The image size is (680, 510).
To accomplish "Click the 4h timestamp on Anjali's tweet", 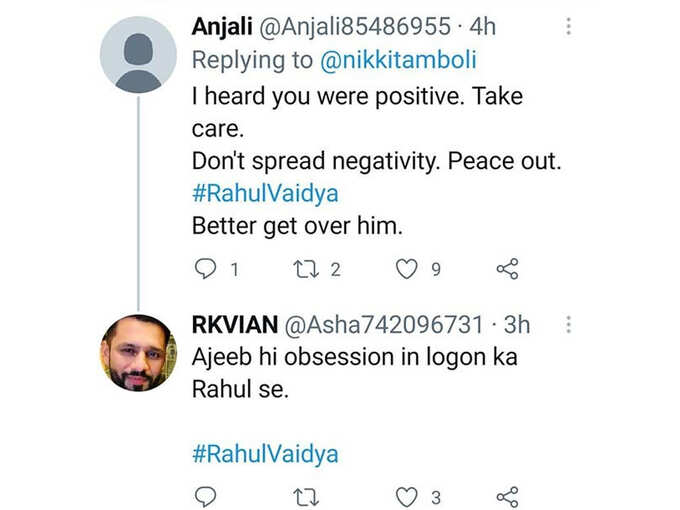I will tap(482, 27).
